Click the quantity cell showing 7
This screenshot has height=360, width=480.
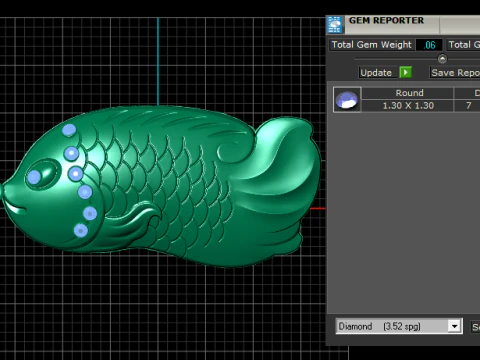tap(468, 106)
